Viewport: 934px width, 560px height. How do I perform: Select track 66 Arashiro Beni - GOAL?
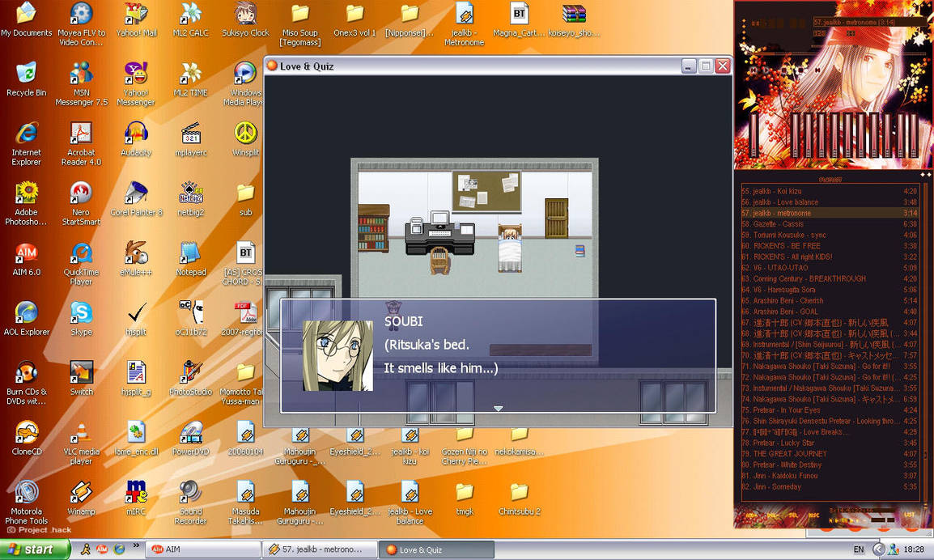[829, 311]
